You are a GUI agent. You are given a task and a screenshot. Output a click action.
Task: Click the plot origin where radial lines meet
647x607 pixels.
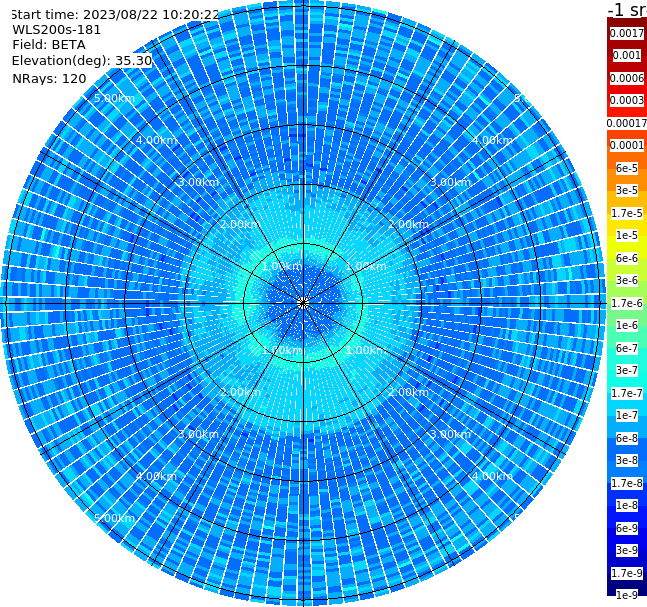click(303, 303)
